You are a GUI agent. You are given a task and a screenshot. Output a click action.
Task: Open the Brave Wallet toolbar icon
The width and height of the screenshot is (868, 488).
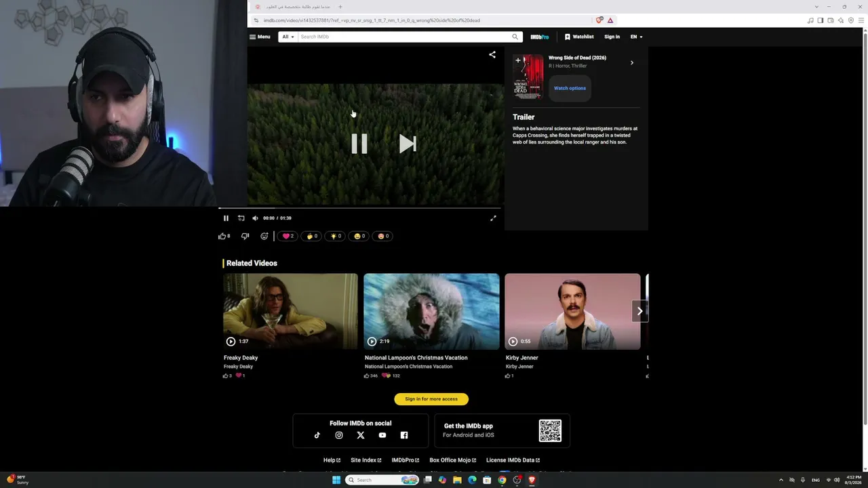(x=831, y=20)
